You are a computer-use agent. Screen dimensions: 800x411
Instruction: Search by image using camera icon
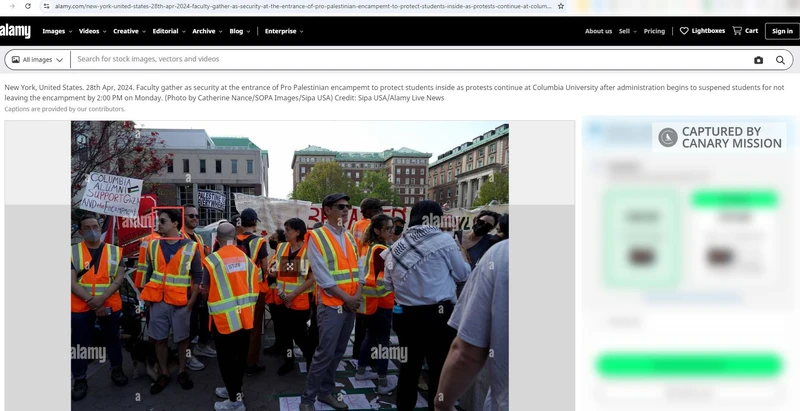[x=758, y=60]
